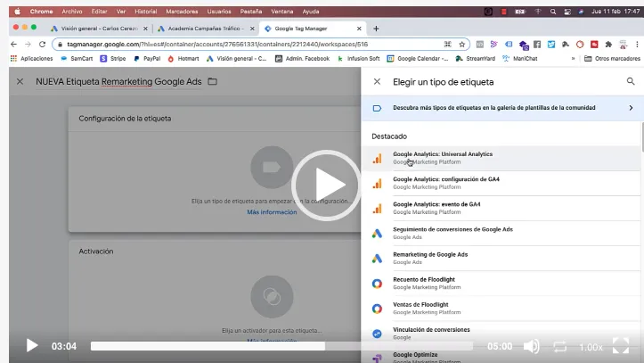Open the Stripe bookmark
The width and height of the screenshot is (644, 363).
(x=113, y=58)
